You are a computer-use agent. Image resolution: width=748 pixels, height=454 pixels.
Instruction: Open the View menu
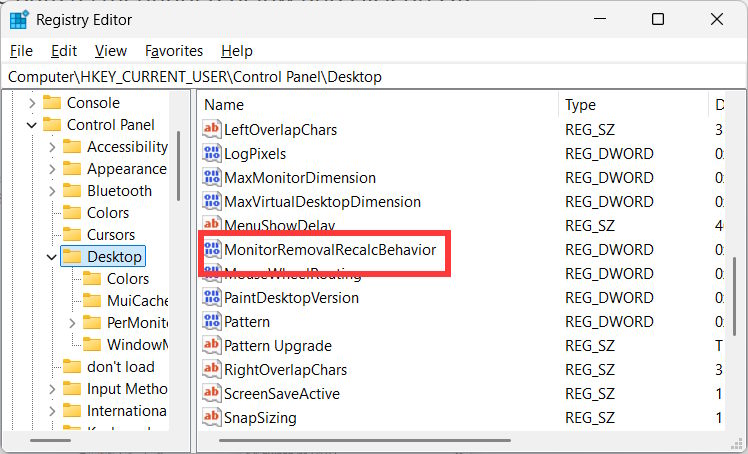[x=111, y=51]
